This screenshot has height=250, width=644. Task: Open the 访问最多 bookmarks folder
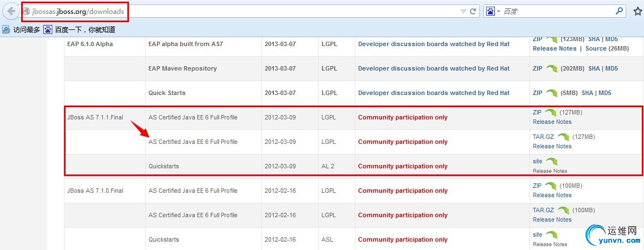(x=21, y=29)
